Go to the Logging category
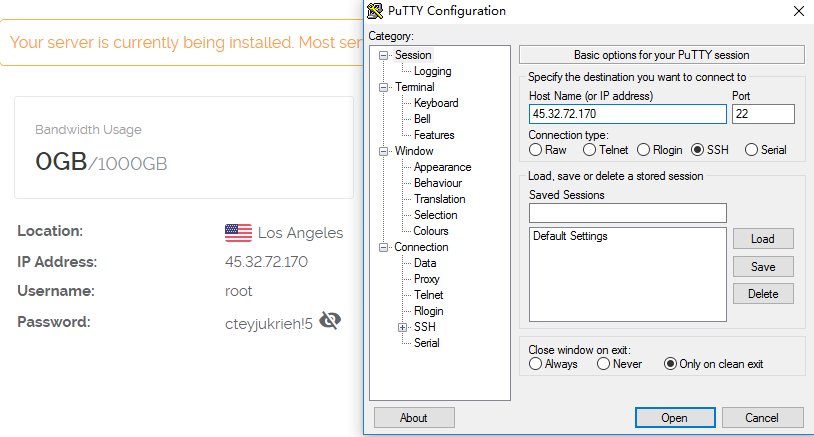The image size is (814, 437). click(432, 71)
